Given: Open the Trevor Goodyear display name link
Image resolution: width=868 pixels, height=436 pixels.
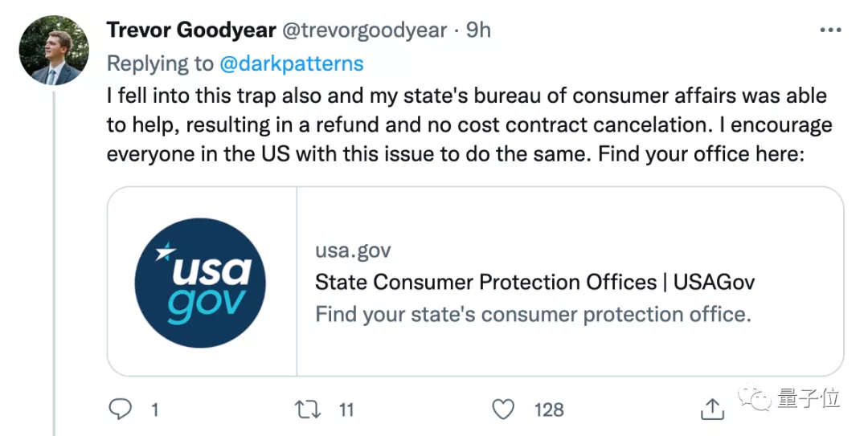Looking at the screenshot, I should pyautogui.click(x=190, y=31).
